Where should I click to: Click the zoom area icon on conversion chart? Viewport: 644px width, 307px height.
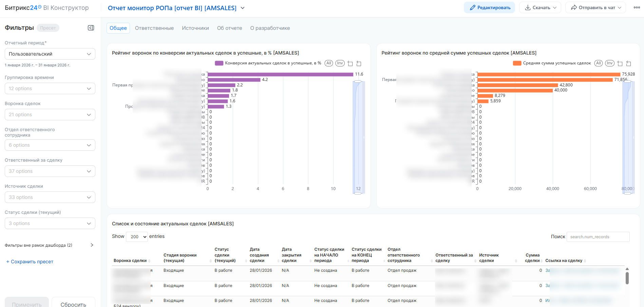coord(350,63)
